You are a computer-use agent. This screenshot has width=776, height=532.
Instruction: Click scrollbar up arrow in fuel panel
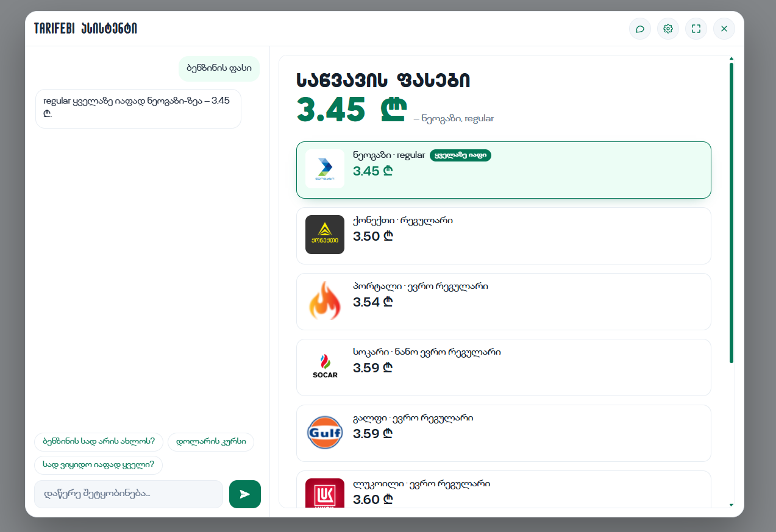732,59
